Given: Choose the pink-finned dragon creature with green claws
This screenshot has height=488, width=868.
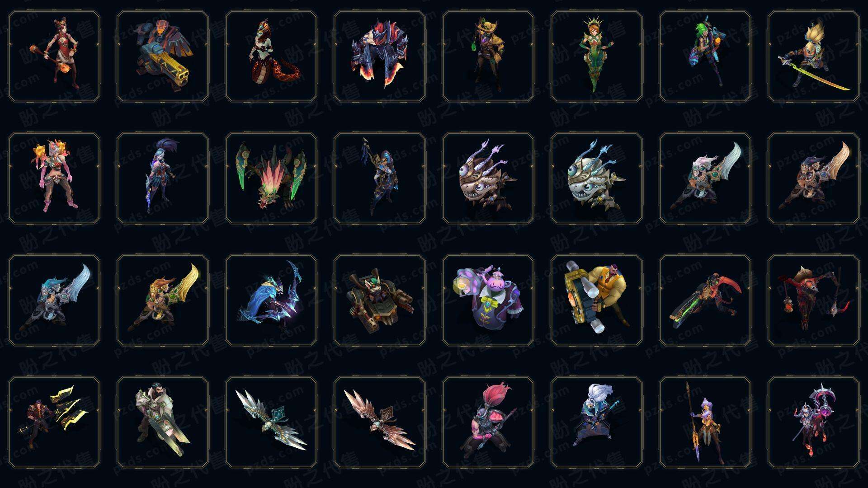Looking at the screenshot, I should click(271, 178).
